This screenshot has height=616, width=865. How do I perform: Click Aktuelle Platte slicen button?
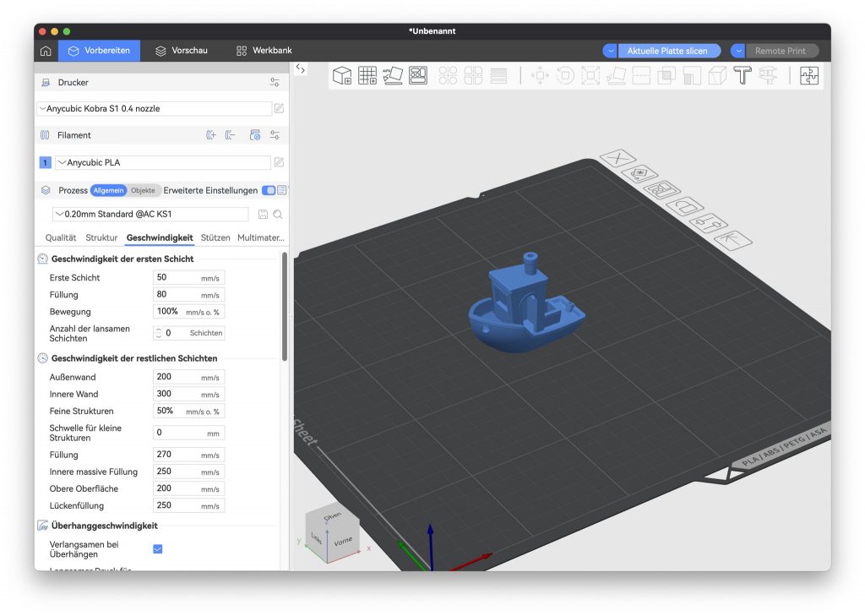pos(668,51)
